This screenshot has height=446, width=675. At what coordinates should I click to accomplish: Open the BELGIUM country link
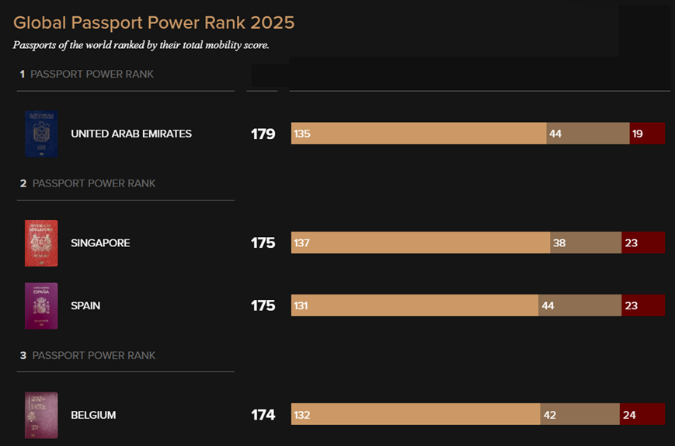click(93, 415)
